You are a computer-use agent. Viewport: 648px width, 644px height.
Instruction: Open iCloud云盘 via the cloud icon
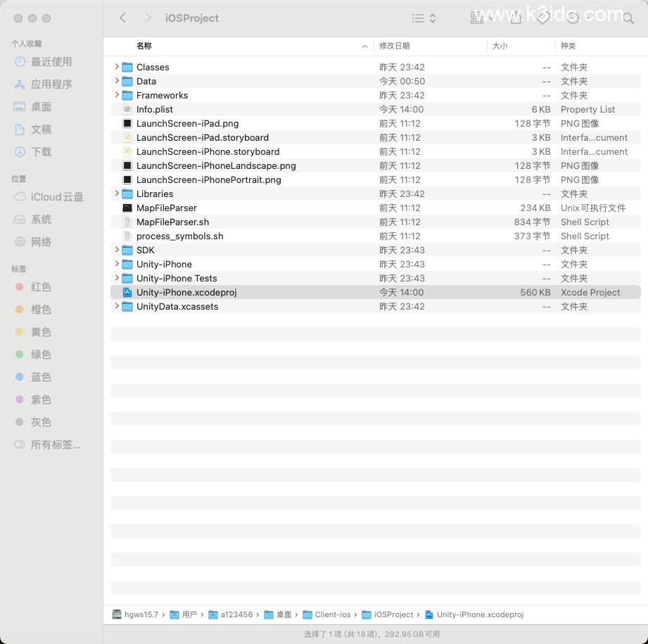coord(21,197)
